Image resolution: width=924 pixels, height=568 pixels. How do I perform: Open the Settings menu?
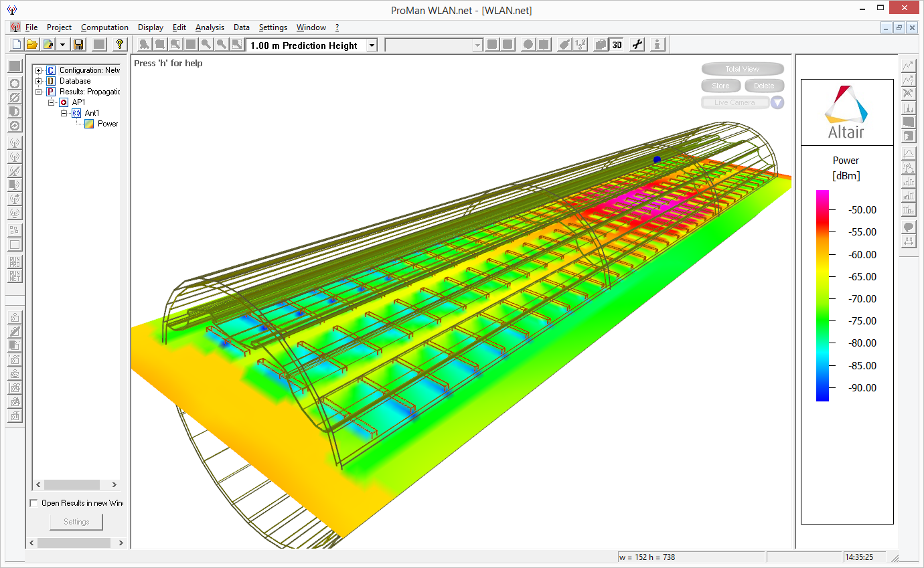coord(273,27)
